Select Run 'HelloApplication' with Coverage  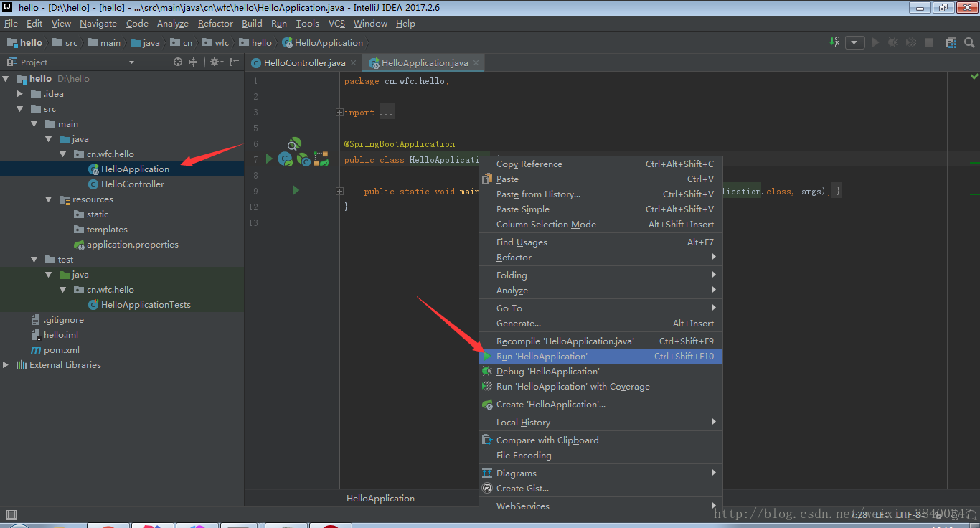point(600,387)
